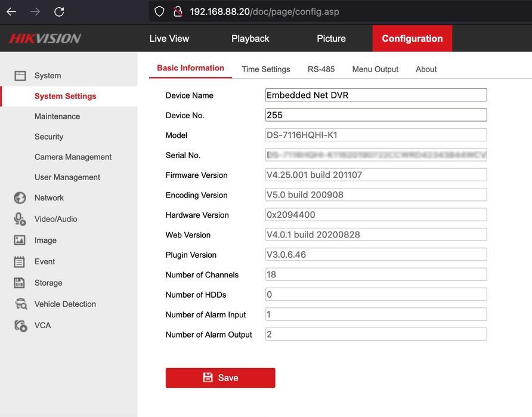Go back with the browser back arrow

tap(11, 11)
